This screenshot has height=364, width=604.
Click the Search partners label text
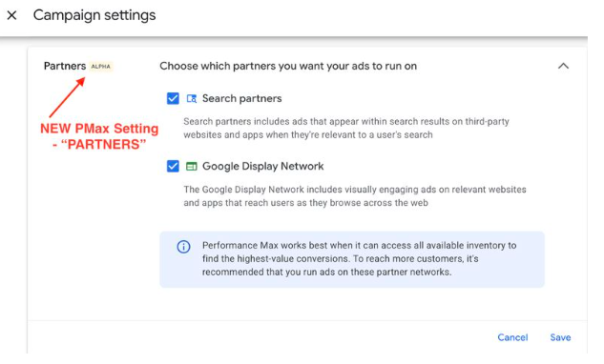click(242, 98)
